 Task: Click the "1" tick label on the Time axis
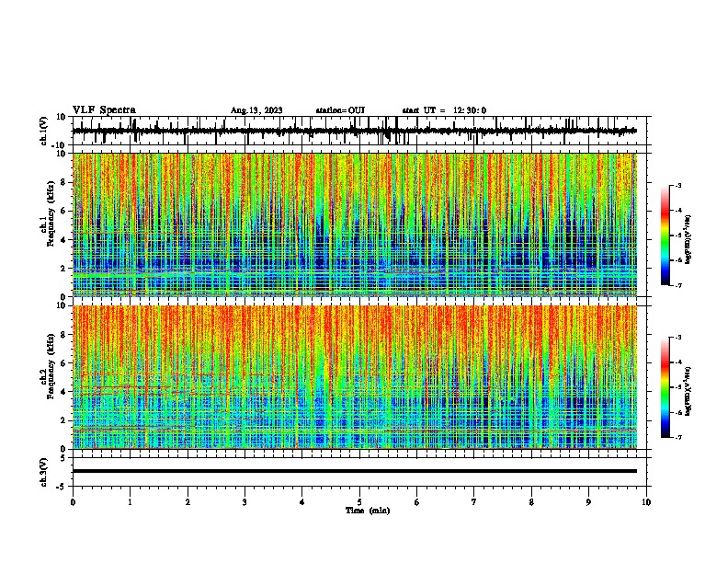130,502
